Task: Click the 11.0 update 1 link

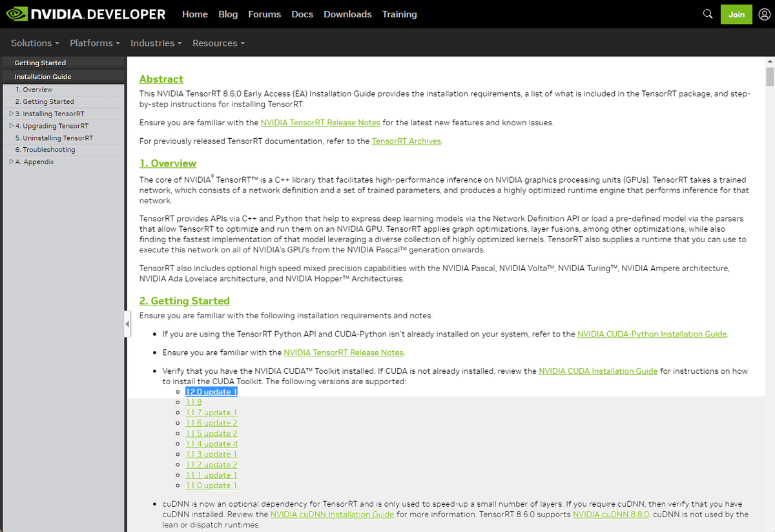Action: [x=212, y=486]
